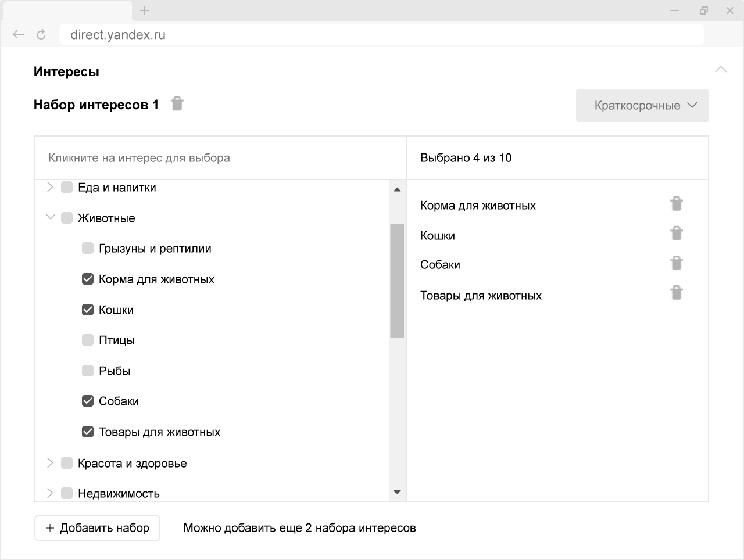This screenshot has height=560, width=744.
Task: Click "Корма для животных" text in selected list
Action: 478,206
